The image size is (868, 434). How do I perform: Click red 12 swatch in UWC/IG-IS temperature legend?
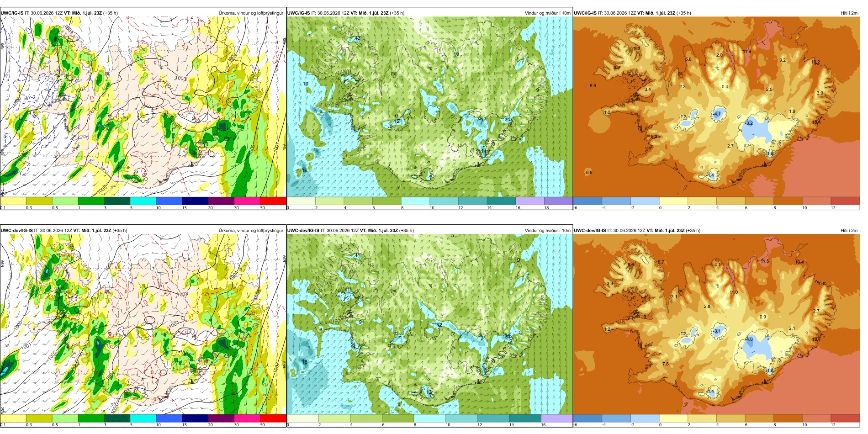pyautogui.click(x=845, y=201)
